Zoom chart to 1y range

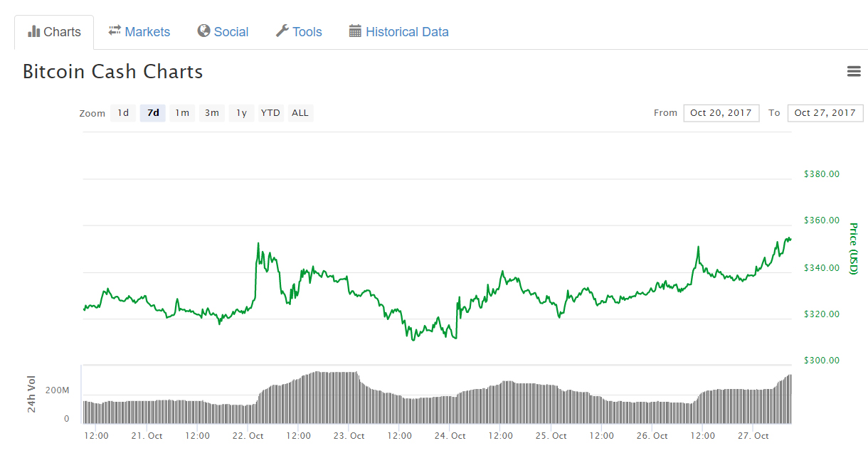tap(241, 113)
